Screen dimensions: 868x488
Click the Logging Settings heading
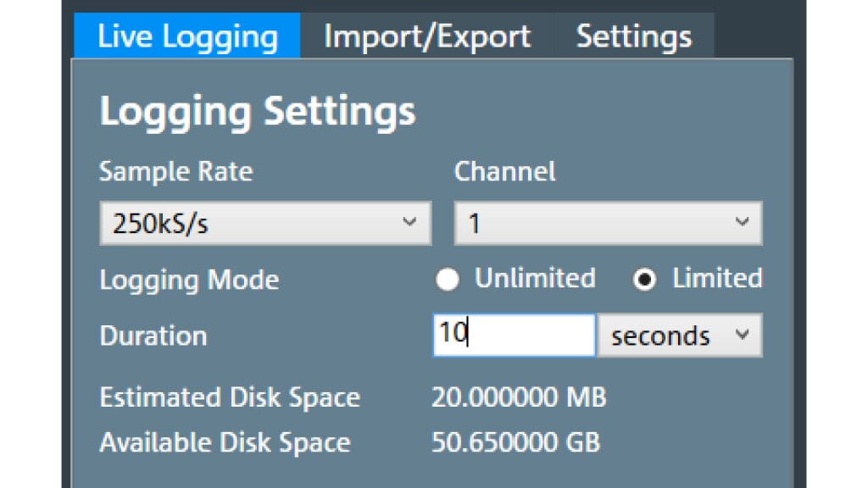[x=258, y=112]
